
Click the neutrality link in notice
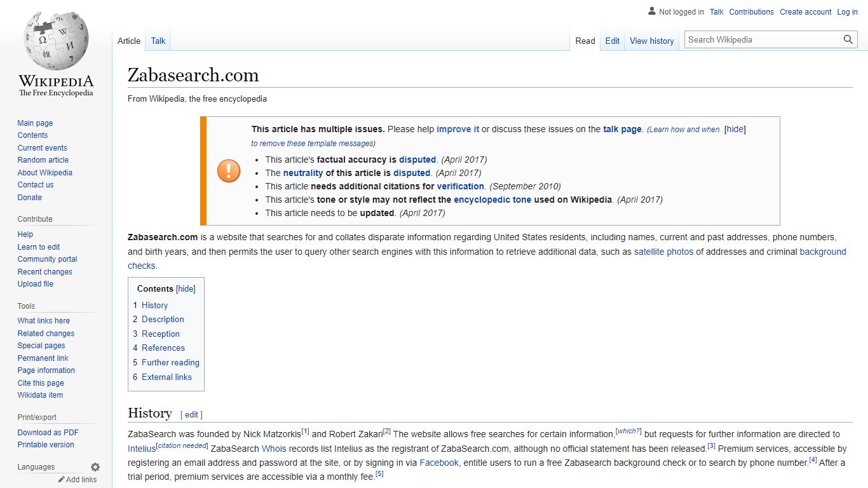[303, 173]
